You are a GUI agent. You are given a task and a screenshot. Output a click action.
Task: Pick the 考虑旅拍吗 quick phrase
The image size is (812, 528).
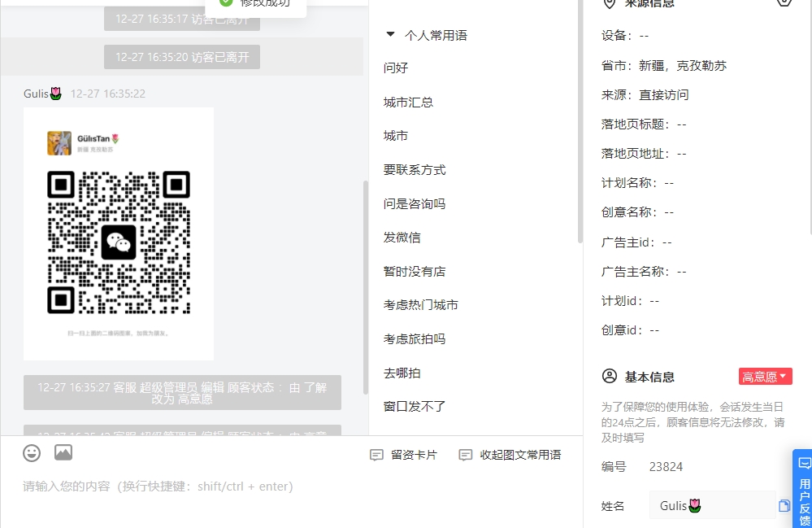(415, 339)
